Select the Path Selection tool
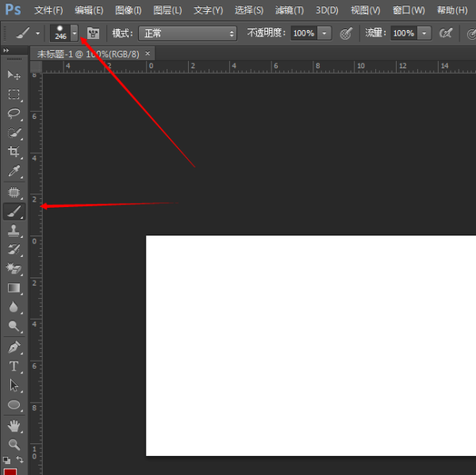Screen dimensions: 476x475 coord(14,385)
